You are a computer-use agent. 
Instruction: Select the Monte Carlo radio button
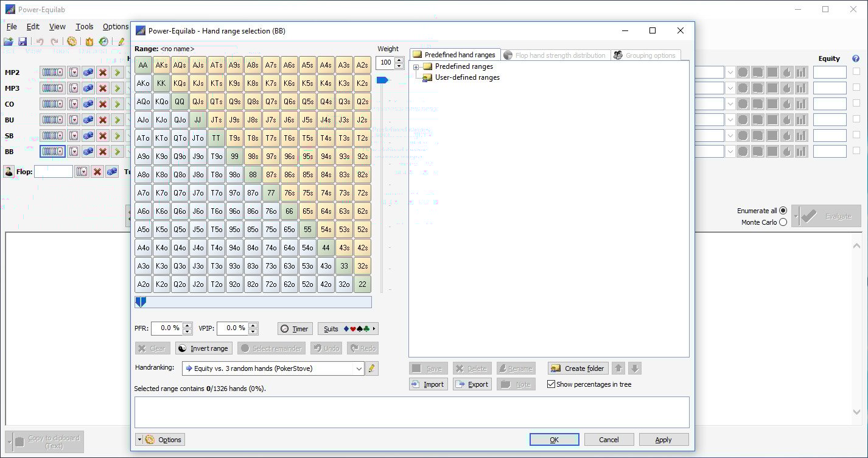click(783, 221)
